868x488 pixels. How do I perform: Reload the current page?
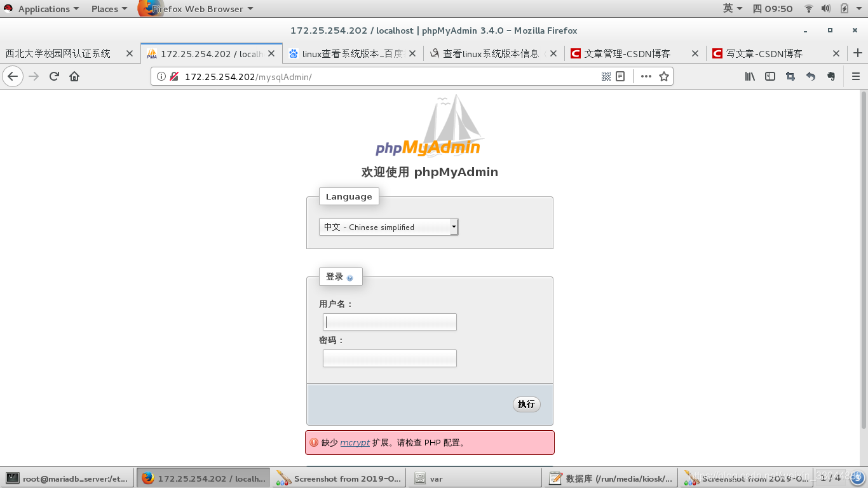click(54, 76)
